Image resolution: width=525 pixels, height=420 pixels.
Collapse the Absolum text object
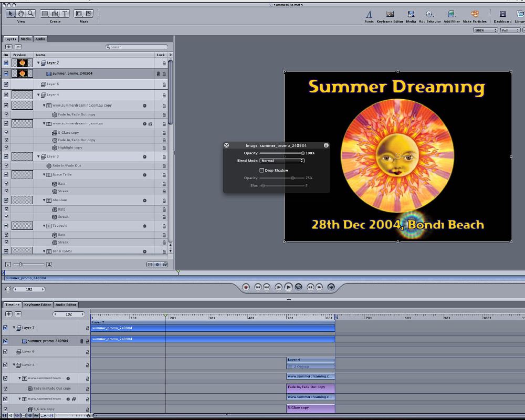click(x=44, y=200)
